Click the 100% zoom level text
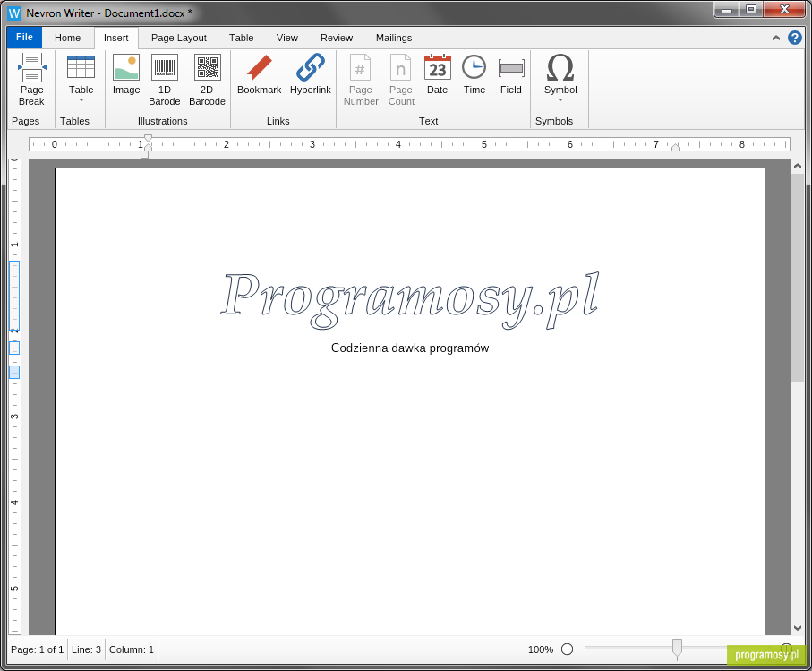Screen dimensions: 812x671 (541, 649)
